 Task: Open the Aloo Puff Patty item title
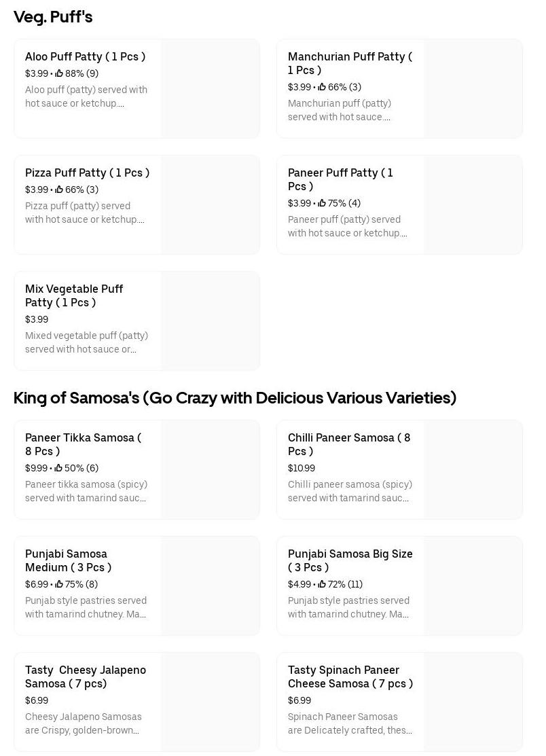85,56
